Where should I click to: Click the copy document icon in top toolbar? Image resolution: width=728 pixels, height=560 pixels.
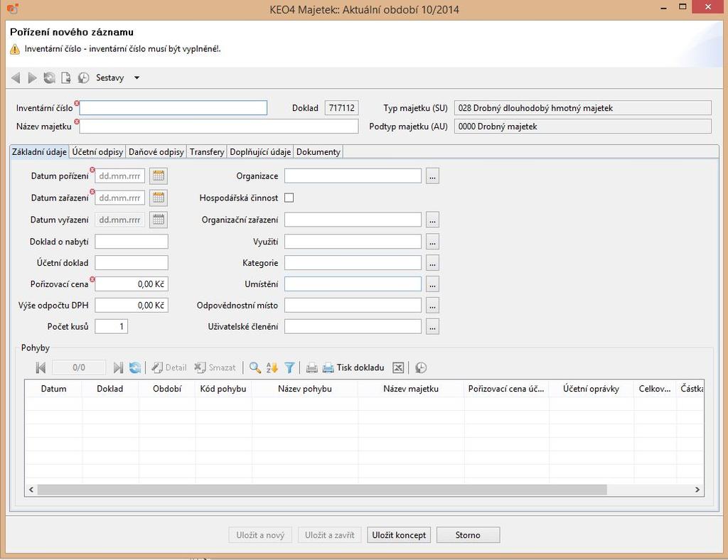coord(66,78)
